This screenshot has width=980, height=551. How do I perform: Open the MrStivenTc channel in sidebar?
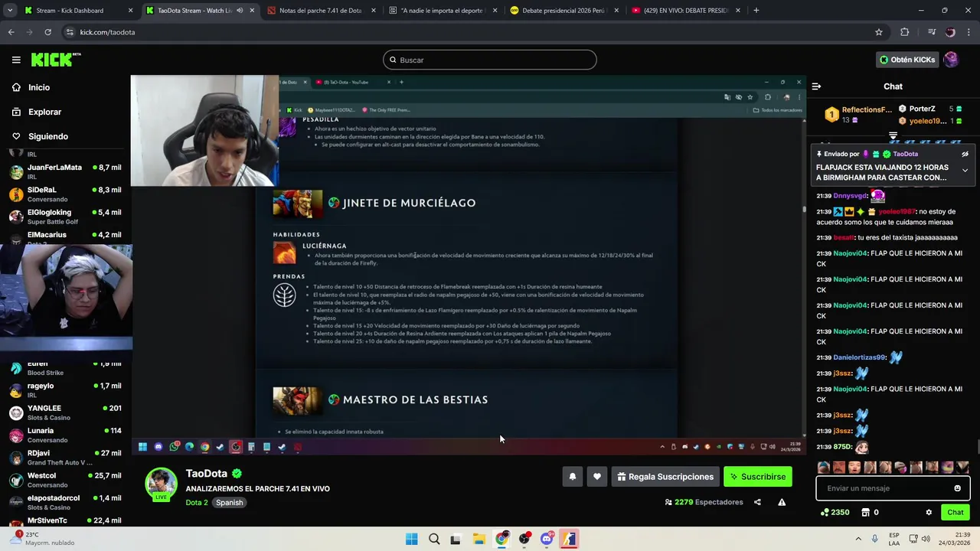[x=65, y=521]
